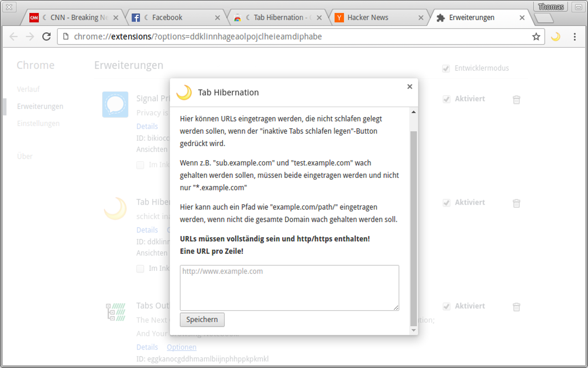Open the Chrome three-dot menu
588x368 pixels.
point(575,37)
